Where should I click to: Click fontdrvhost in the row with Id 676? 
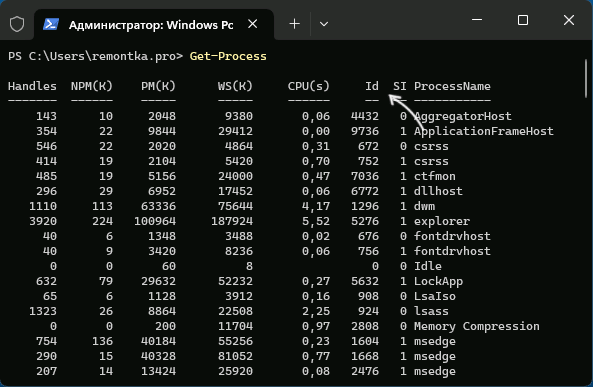(x=452, y=236)
